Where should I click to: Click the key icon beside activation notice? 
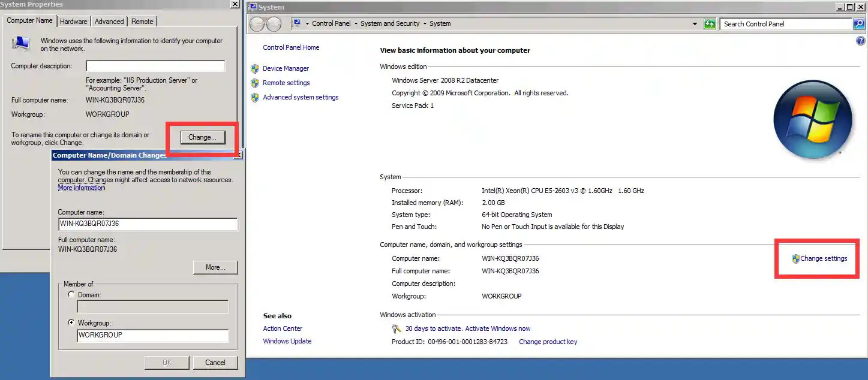(397, 328)
